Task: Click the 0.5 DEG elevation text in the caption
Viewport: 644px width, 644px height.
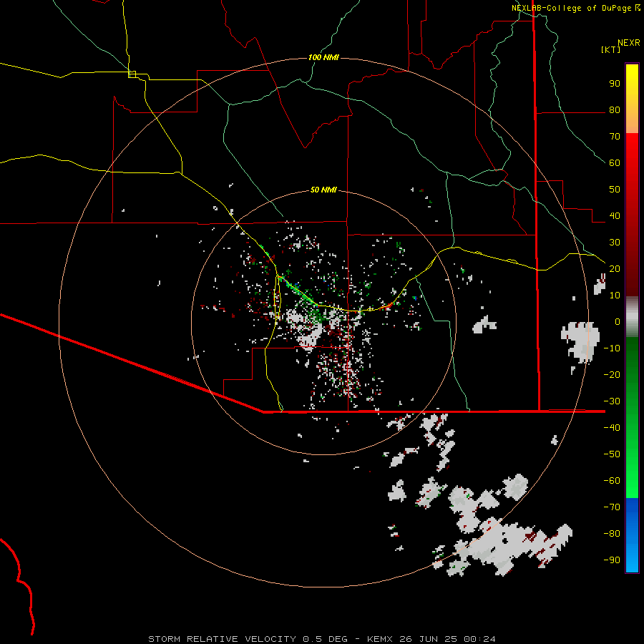Action: tap(325, 639)
